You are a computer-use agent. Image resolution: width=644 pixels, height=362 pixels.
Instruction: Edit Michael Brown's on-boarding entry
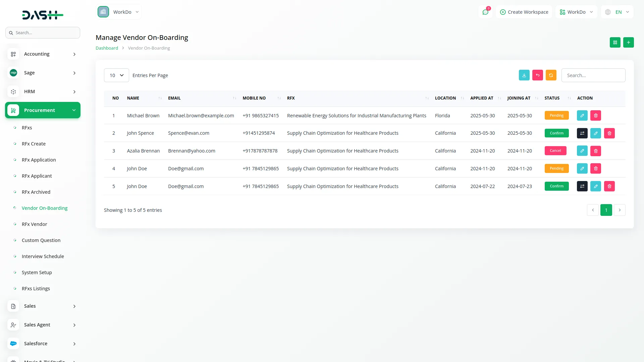click(582, 116)
